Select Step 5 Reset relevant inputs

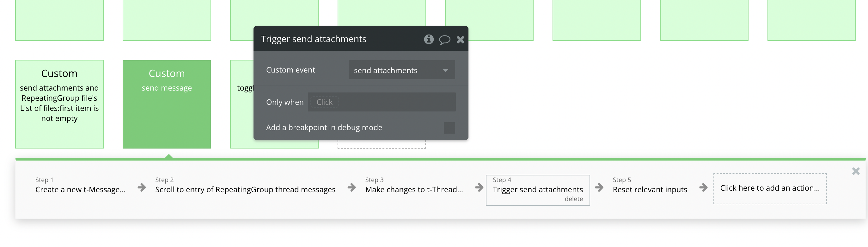pos(650,185)
